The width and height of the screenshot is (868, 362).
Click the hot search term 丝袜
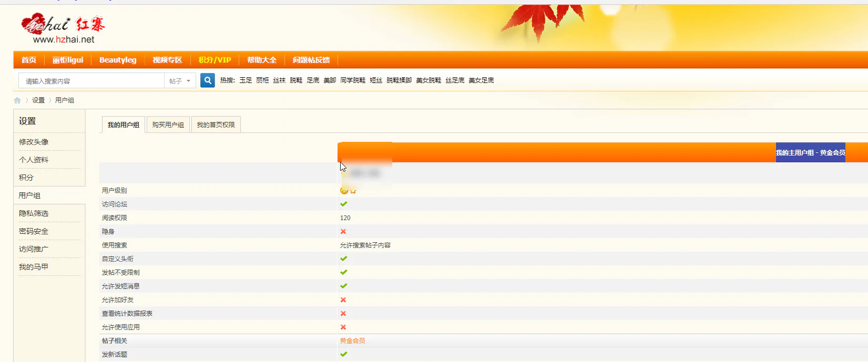[x=279, y=80]
